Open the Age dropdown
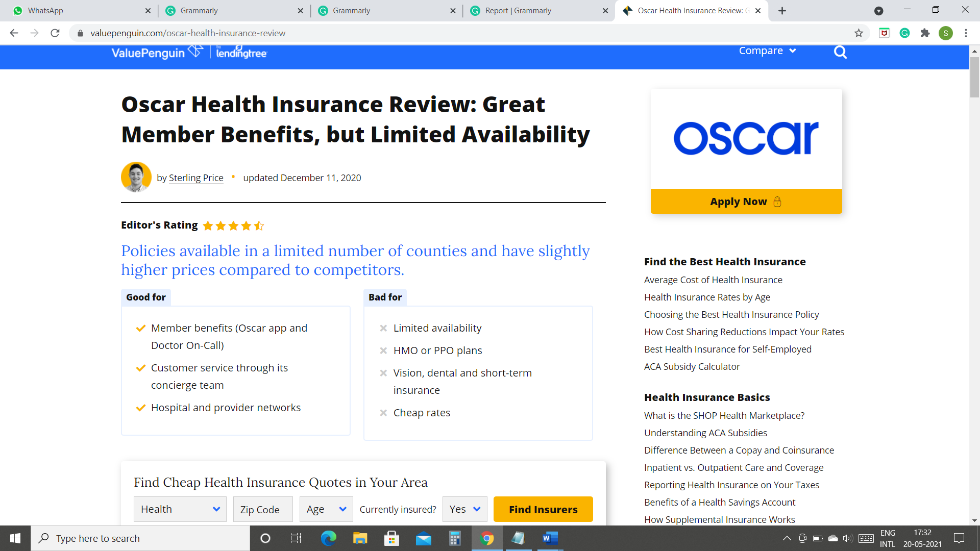The width and height of the screenshot is (980, 551). click(326, 509)
